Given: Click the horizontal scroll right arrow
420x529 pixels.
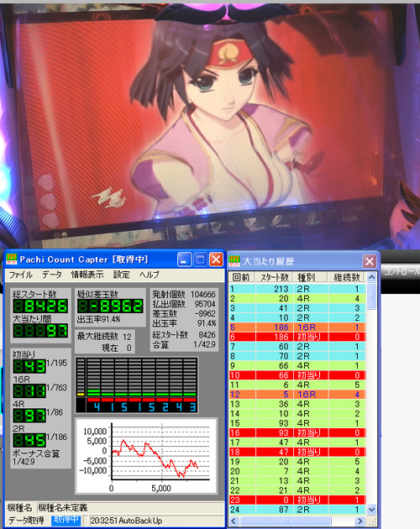Looking at the screenshot, I should pos(360,521).
